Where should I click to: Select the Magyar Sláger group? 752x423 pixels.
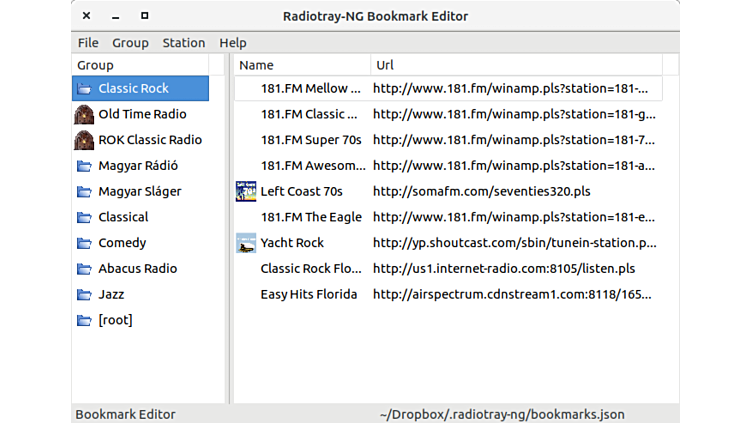click(139, 192)
